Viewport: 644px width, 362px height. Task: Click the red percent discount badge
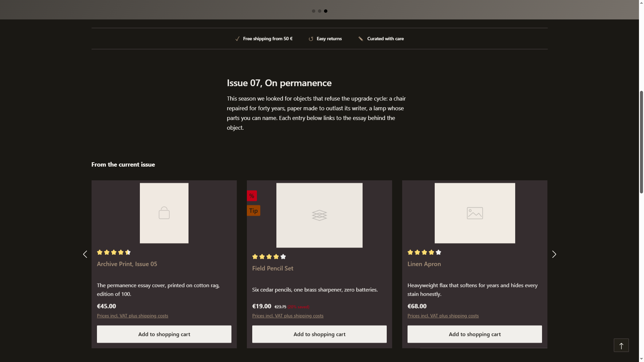pyautogui.click(x=252, y=196)
